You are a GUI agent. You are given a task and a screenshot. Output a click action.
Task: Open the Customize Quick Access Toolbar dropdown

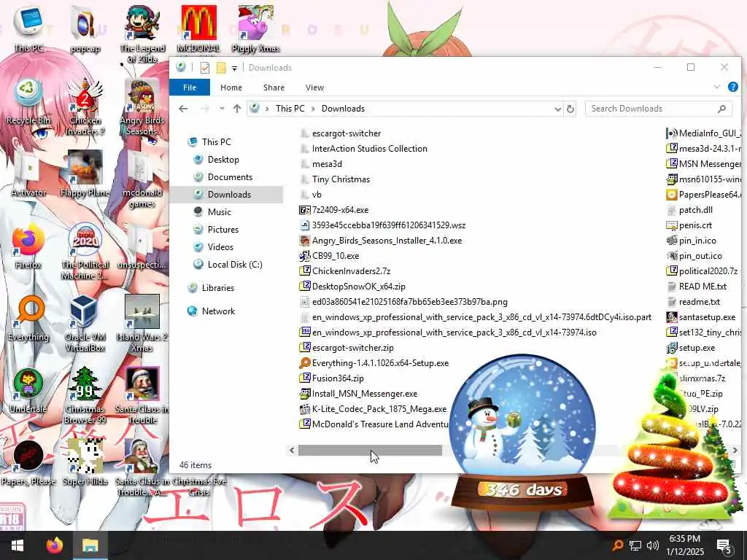(234, 68)
